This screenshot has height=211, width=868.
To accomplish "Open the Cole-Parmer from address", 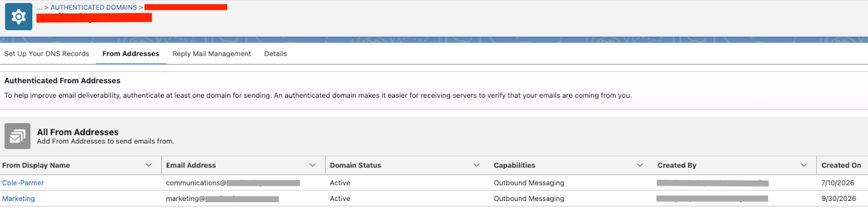I will 23,183.
